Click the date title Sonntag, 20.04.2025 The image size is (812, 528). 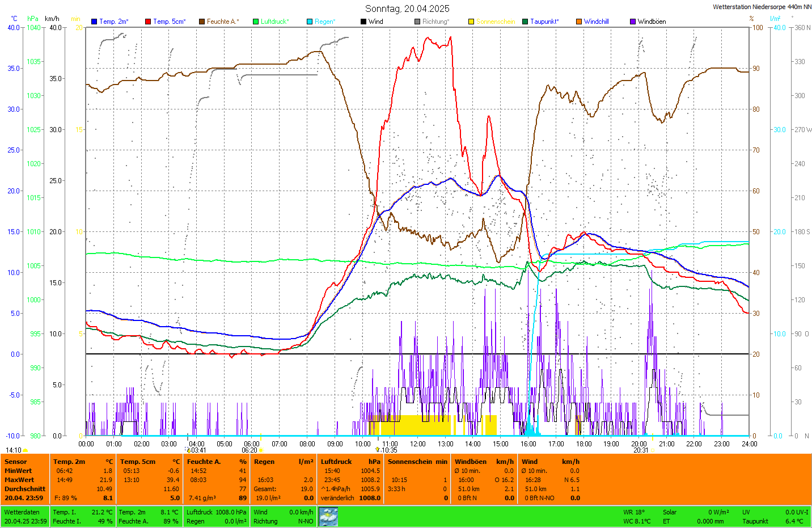[407, 9]
